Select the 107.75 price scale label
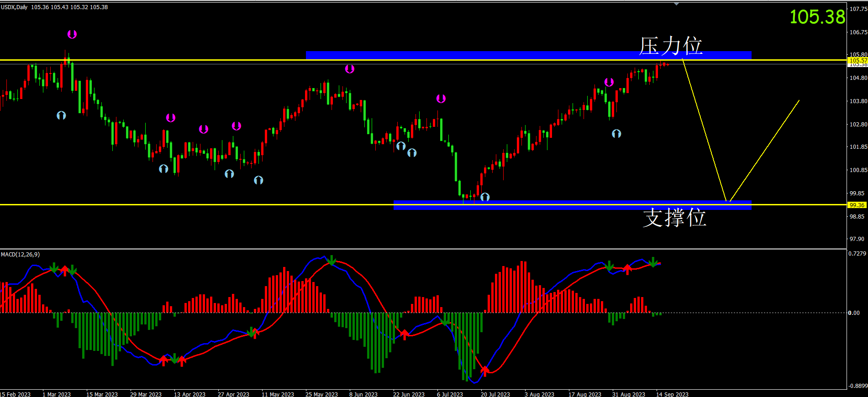Screen dimensions: 868x397 [858, 9]
